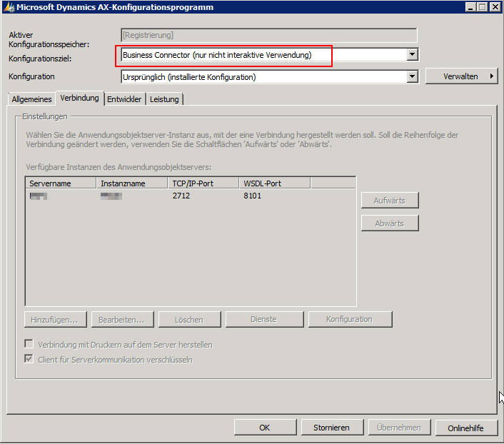This screenshot has width=504, height=444.
Task: Click the Löschen button
Action: [x=190, y=319]
